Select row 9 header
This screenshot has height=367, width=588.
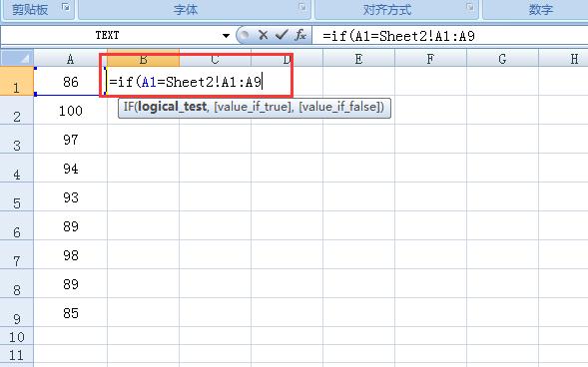click(17, 312)
